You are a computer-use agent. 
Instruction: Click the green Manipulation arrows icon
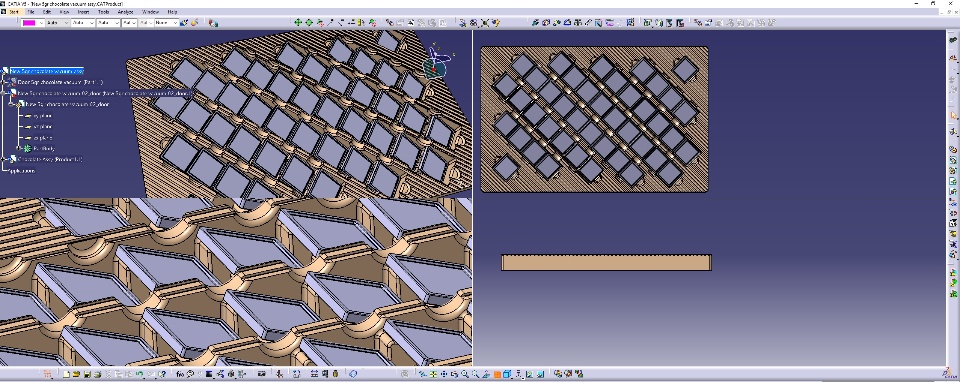point(298,23)
